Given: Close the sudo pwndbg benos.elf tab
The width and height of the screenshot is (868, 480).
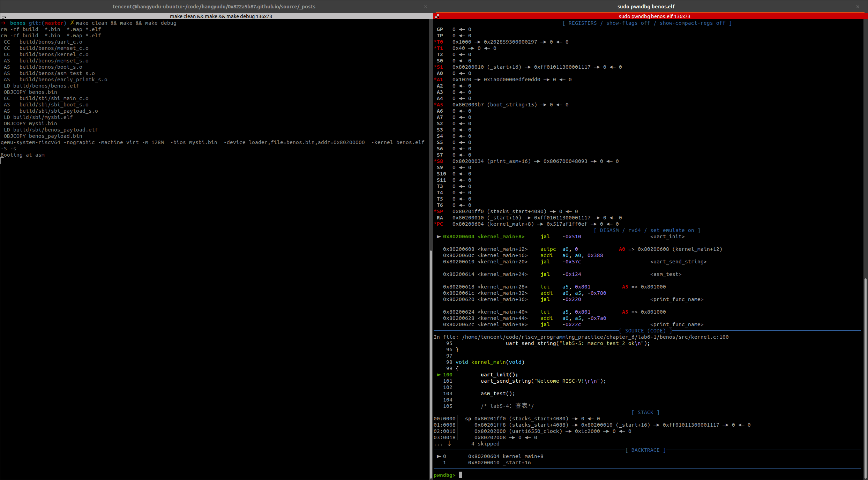Looking at the screenshot, I should pos(858,6).
